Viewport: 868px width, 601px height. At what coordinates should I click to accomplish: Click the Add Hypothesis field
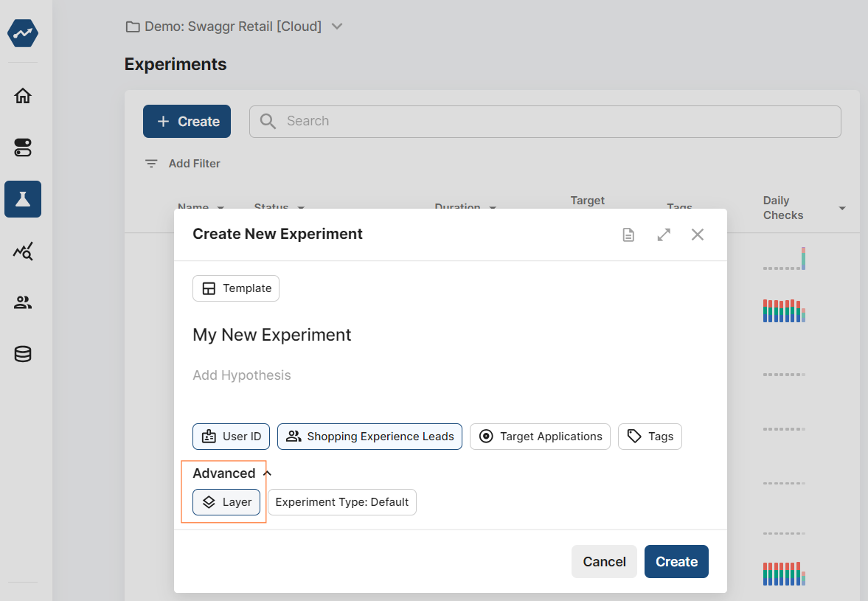pyautogui.click(x=242, y=375)
